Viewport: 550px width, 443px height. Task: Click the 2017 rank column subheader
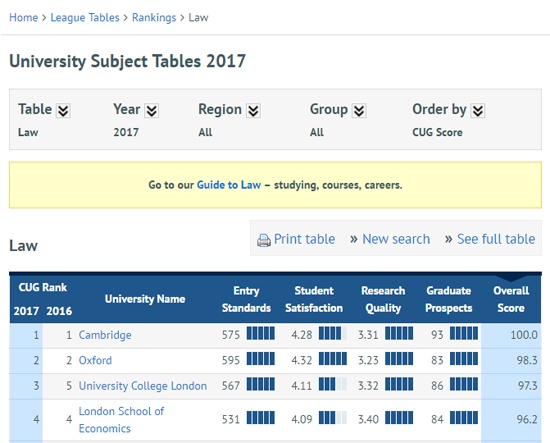tap(26, 311)
